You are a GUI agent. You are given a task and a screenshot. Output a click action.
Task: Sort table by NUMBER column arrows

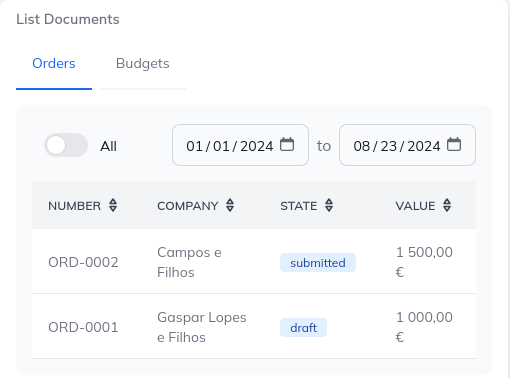coord(113,205)
